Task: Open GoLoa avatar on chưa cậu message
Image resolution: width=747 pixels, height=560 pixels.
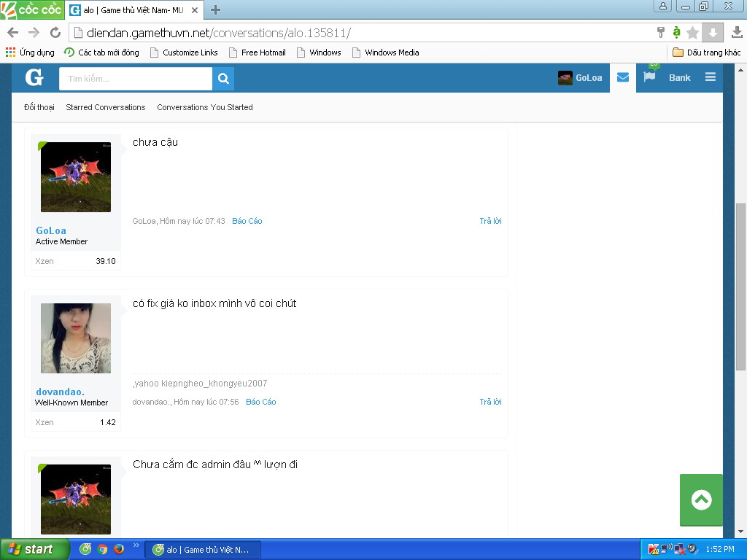Action: [76, 177]
